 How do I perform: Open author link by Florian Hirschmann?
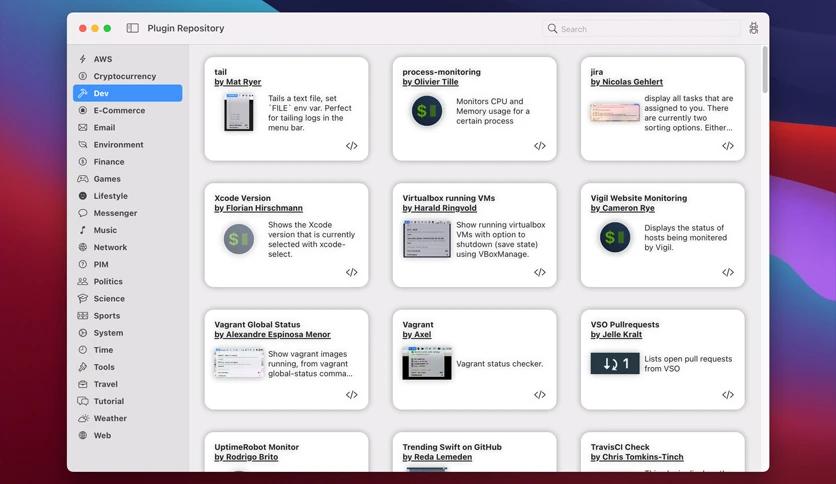pos(259,208)
